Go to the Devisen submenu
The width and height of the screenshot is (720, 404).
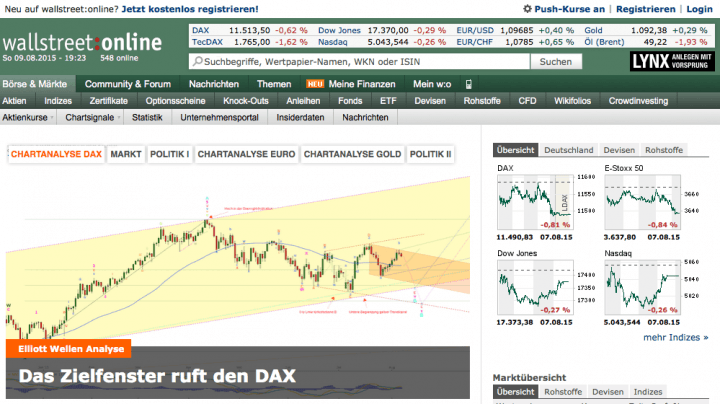pos(430,101)
